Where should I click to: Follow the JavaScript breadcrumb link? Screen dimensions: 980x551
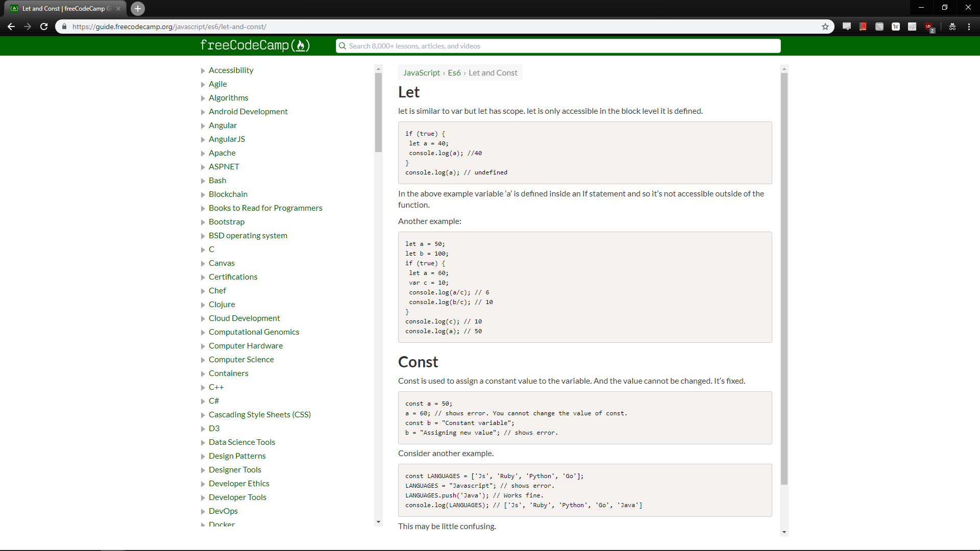pos(422,72)
